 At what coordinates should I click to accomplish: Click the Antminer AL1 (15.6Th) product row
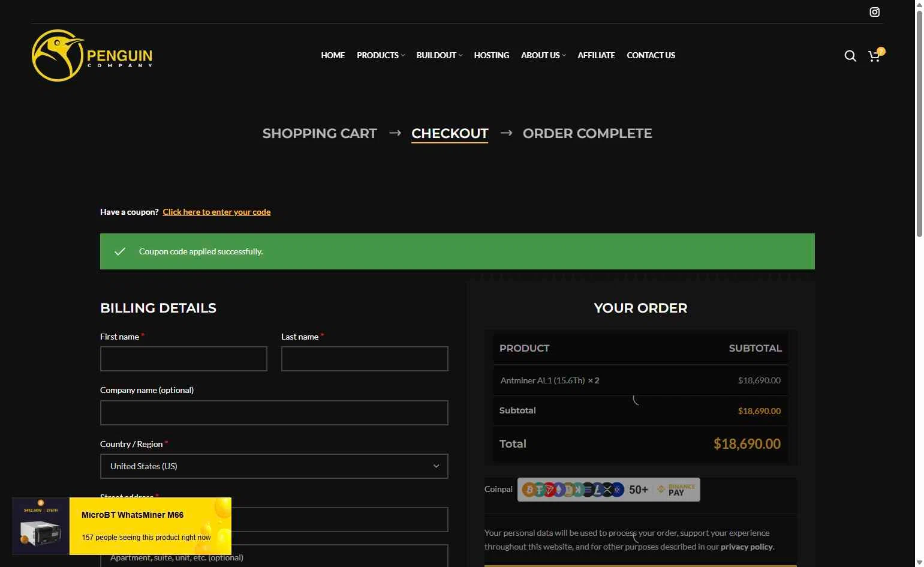click(x=640, y=380)
